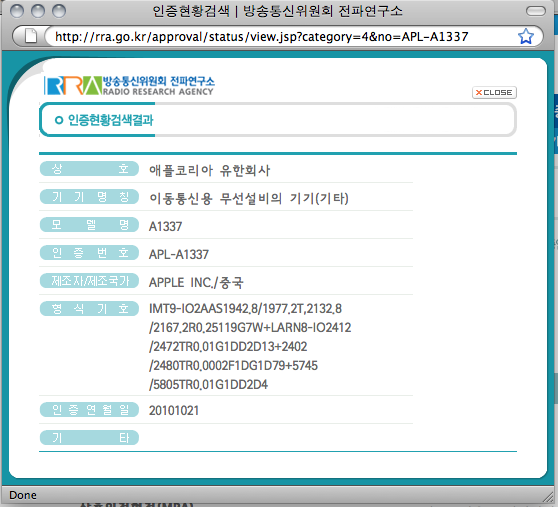Click the 인증번호 label
This screenshot has height=507, width=558.
[x=89, y=253]
